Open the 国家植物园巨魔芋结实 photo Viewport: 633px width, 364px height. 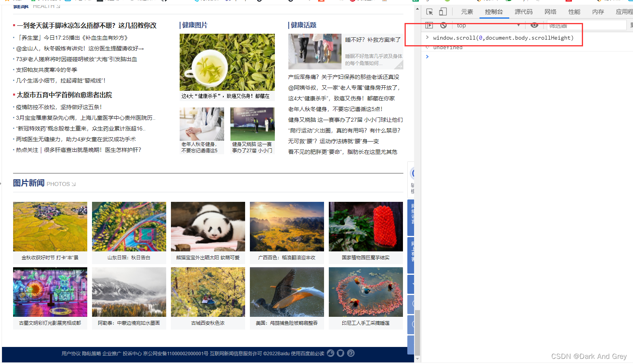366,227
